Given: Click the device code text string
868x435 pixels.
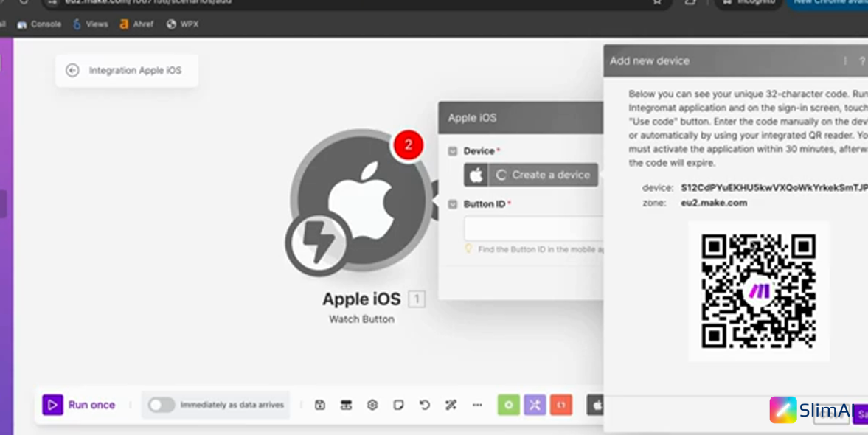Looking at the screenshot, I should (x=774, y=187).
